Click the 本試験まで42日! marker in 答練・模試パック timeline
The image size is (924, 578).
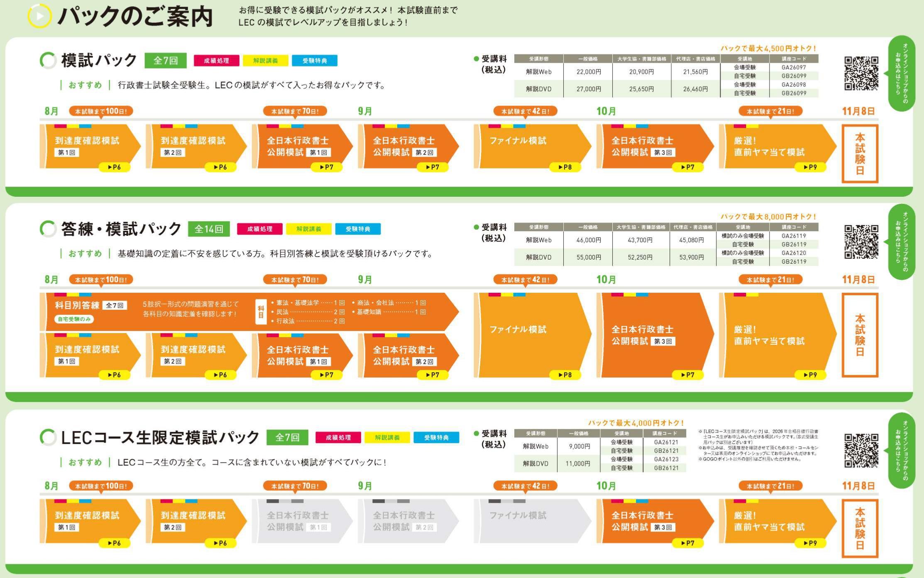click(525, 280)
